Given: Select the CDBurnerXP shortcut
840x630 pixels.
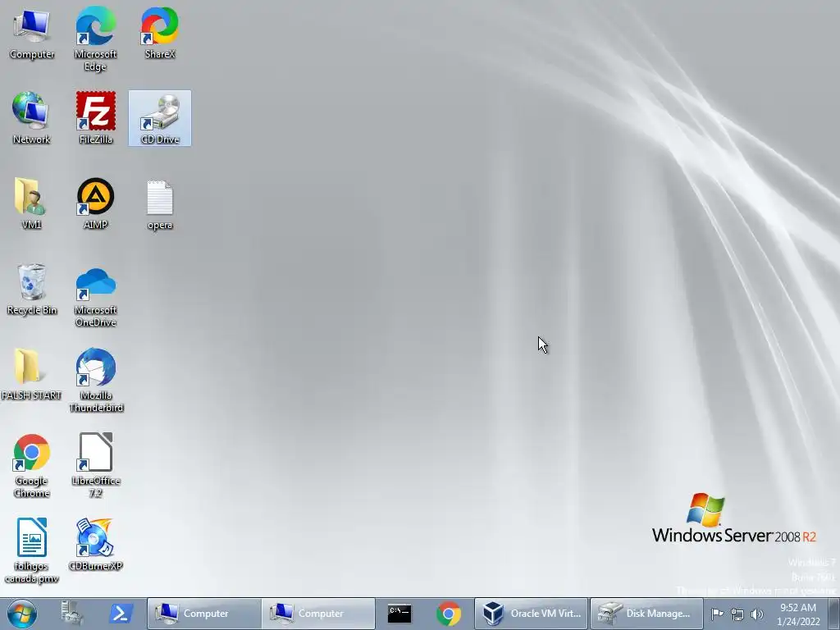Looking at the screenshot, I should coord(95,545).
